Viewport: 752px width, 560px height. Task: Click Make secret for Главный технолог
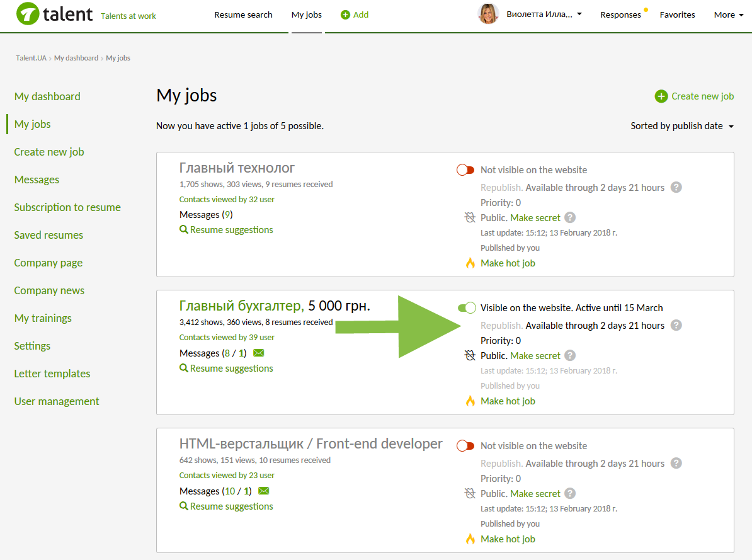pyautogui.click(x=535, y=218)
